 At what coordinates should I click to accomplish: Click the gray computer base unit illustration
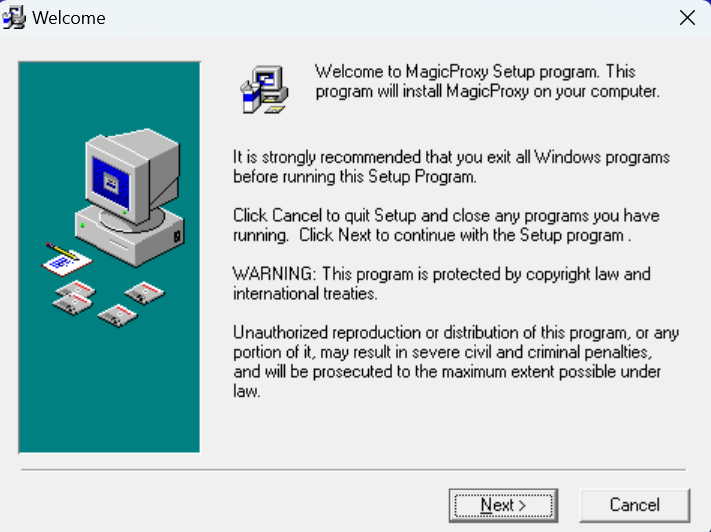130,236
